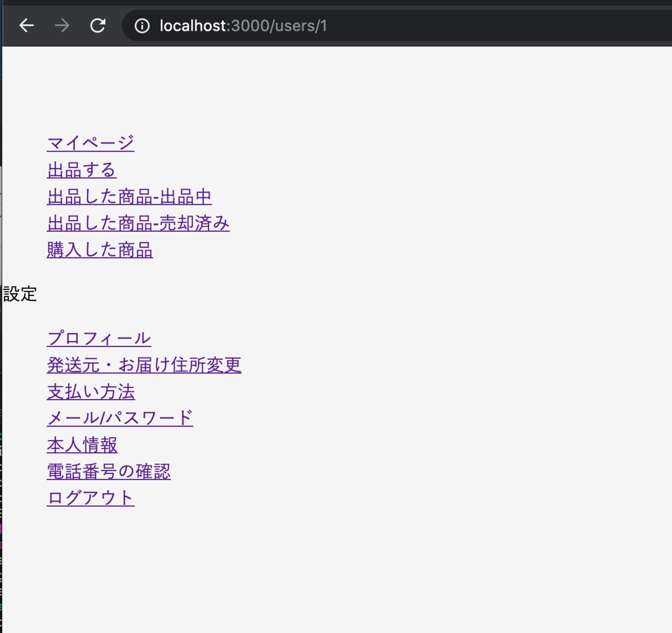Viewport: 672px width, 633px height.
Task: Open the 購入した商品 link
Action: (x=100, y=250)
